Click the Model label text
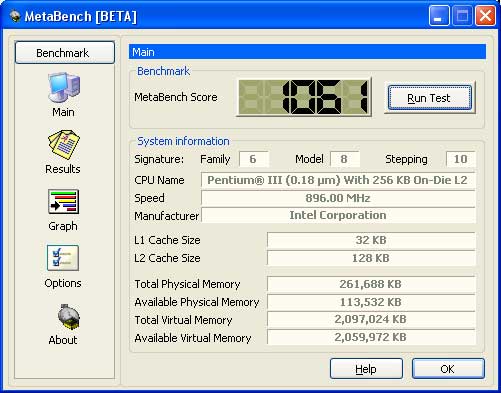Viewport: 501px width, 393px height. click(x=309, y=159)
